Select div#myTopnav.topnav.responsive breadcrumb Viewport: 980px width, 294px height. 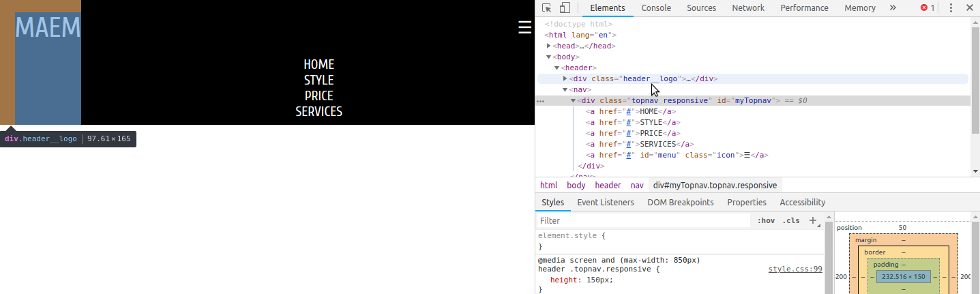(x=715, y=186)
